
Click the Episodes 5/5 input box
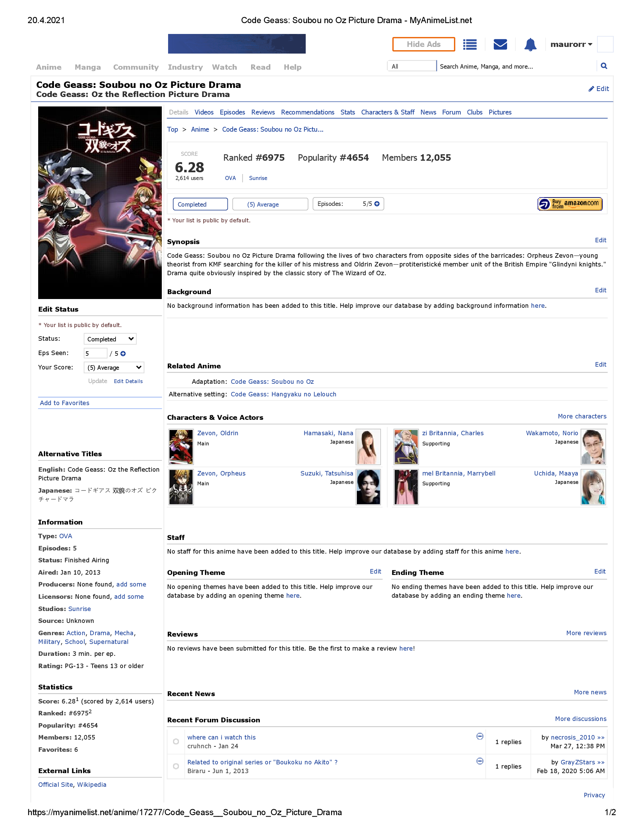(x=348, y=204)
